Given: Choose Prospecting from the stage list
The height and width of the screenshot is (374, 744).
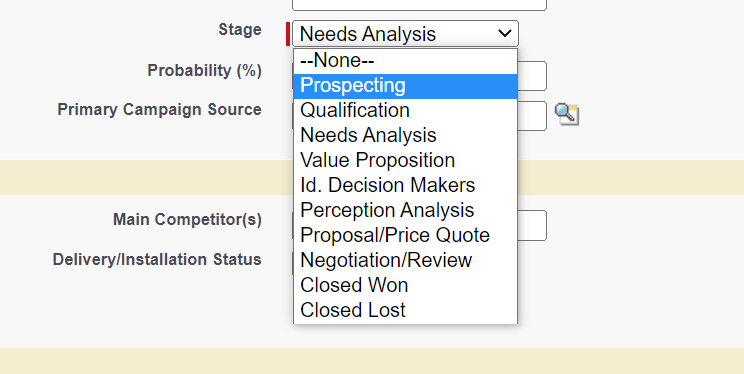Looking at the screenshot, I should point(405,86).
